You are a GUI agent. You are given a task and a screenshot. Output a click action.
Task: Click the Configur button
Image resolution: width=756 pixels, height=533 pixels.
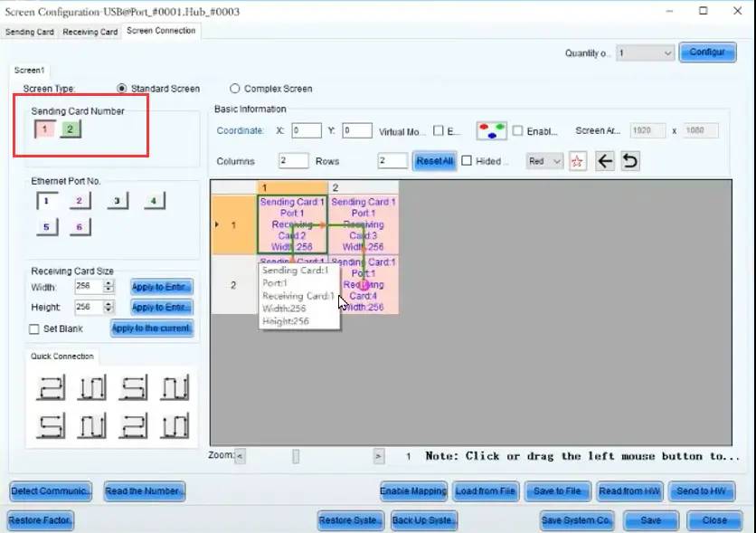(x=707, y=52)
